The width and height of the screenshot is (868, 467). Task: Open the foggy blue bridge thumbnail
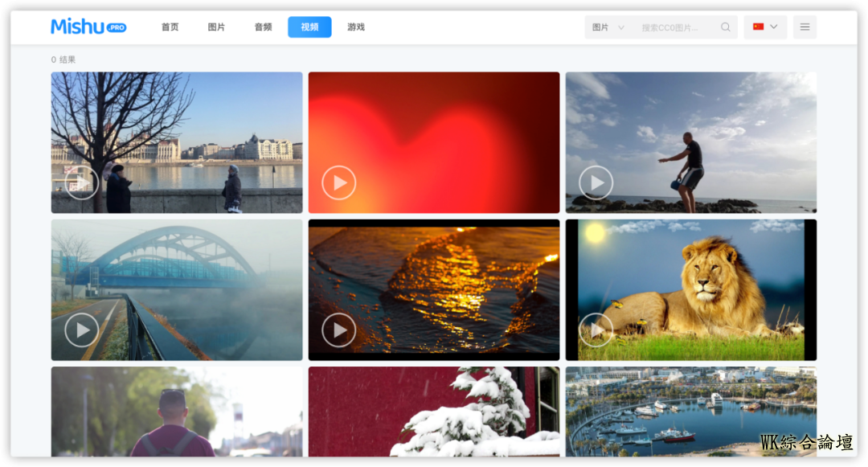177,290
